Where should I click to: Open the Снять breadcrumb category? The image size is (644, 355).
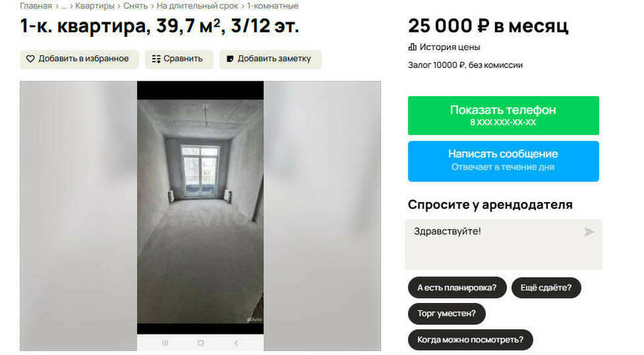[135, 6]
